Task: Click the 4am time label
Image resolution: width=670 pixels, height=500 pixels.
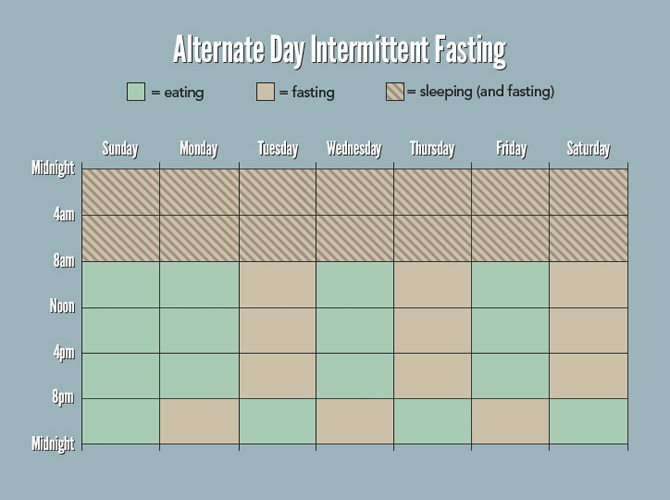Action: click(x=64, y=214)
